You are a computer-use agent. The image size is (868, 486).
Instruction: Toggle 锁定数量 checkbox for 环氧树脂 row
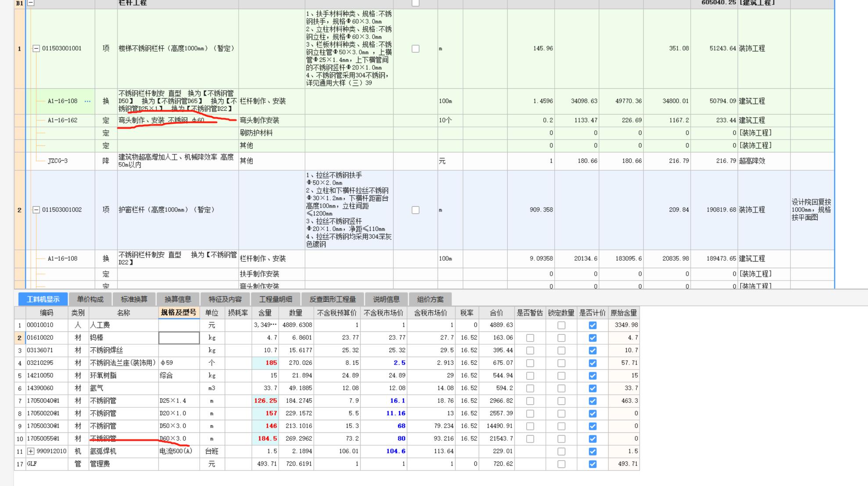(x=561, y=376)
